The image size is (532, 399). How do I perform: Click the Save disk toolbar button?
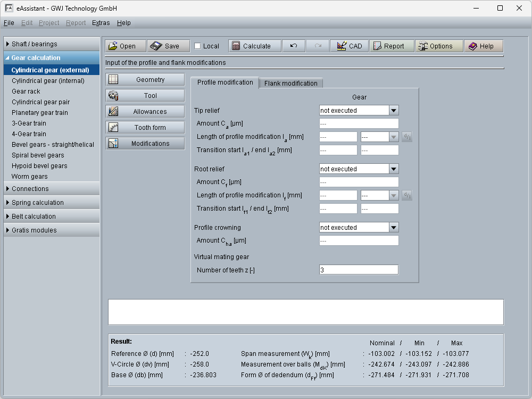pyautogui.click(x=168, y=46)
